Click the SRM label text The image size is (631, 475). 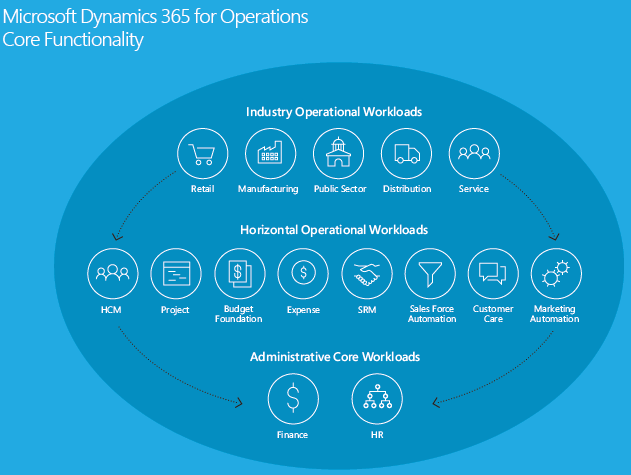click(367, 310)
